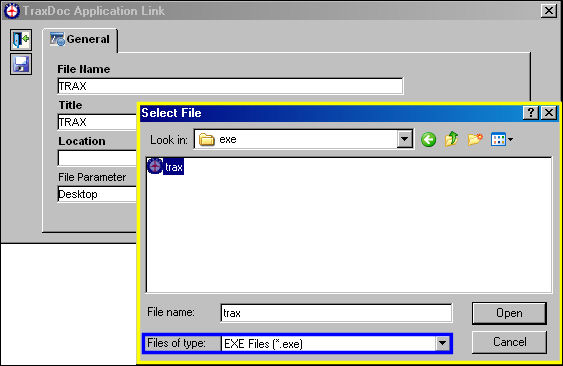The image size is (563, 366).
Task: Go up one folder level icon
Action: click(451, 139)
